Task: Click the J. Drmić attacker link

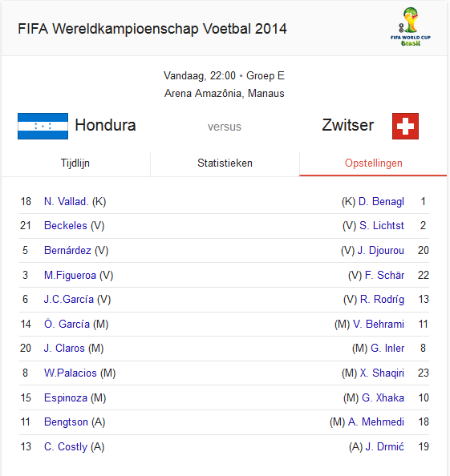Action: click(x=385, y=446)
